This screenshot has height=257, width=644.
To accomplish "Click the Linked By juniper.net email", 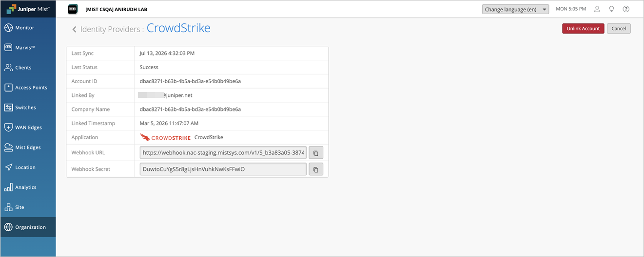I will [x=165, y=95].
